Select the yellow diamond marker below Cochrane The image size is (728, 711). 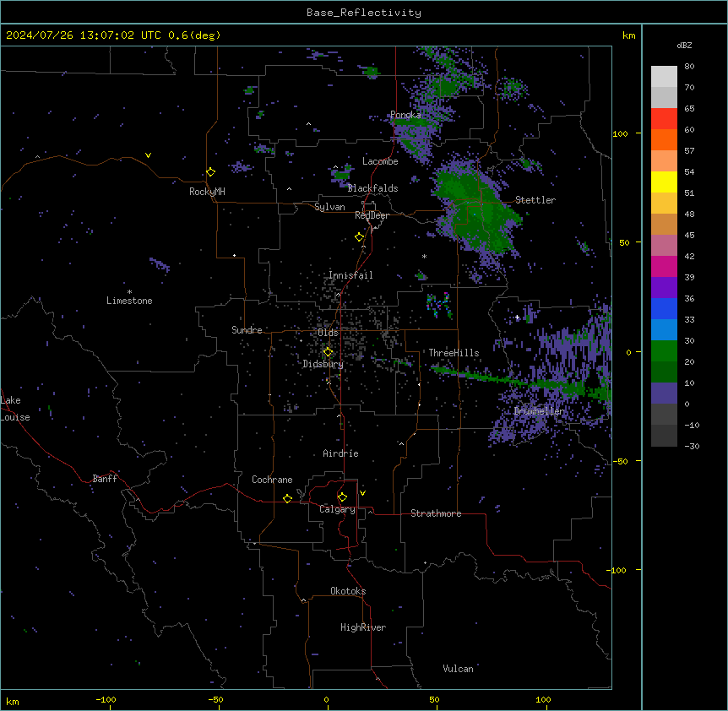coord(287,498)
